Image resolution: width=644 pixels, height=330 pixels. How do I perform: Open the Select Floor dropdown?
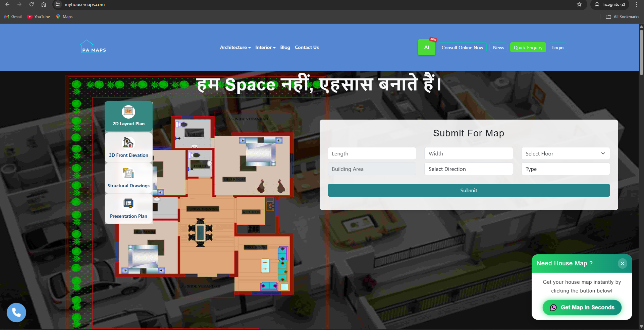click(x=565, y=153)
